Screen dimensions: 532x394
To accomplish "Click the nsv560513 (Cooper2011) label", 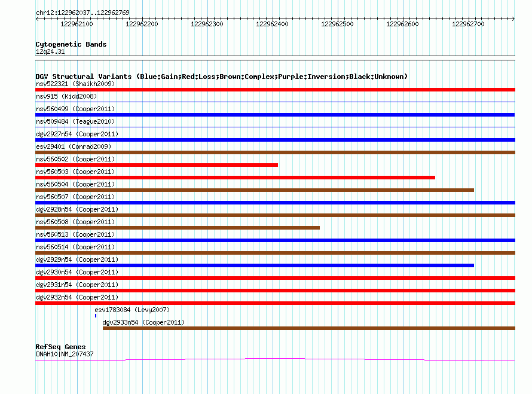I will 75,234.
